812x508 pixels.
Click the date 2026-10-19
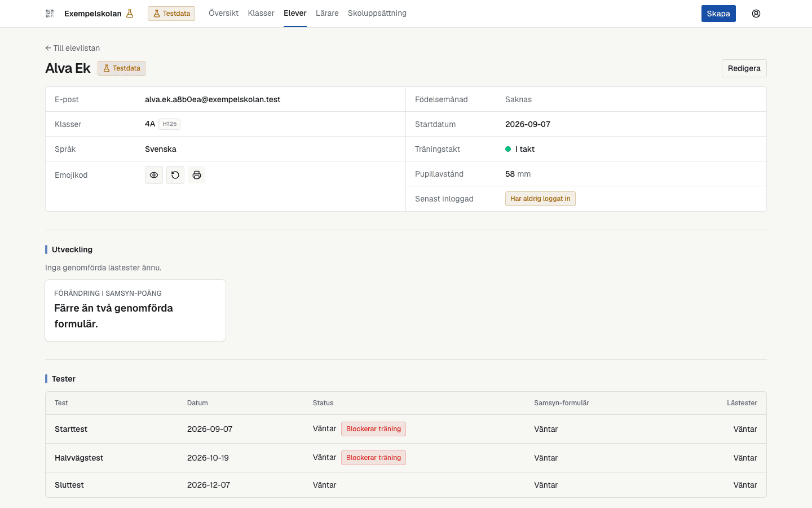coord(208,458)
